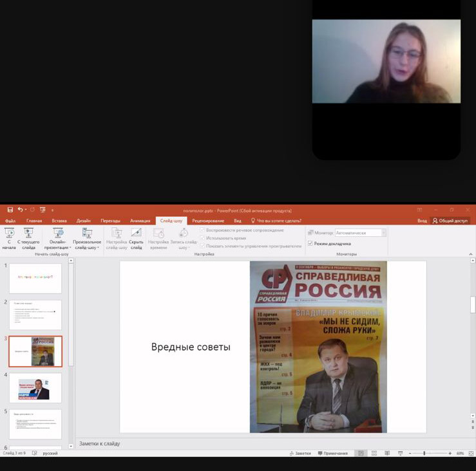
Task: Click 'Слайд 3 из 9' status indicator
Action: [x=14, y=453]
